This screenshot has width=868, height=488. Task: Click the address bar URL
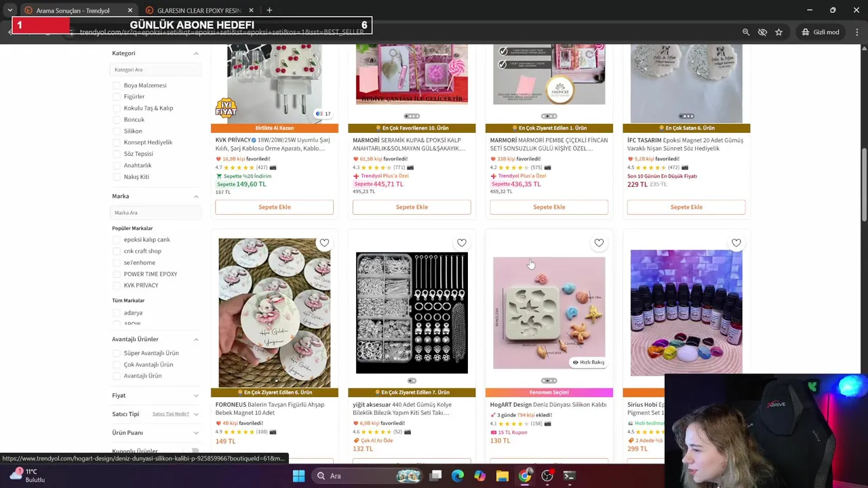click(221, 32)
